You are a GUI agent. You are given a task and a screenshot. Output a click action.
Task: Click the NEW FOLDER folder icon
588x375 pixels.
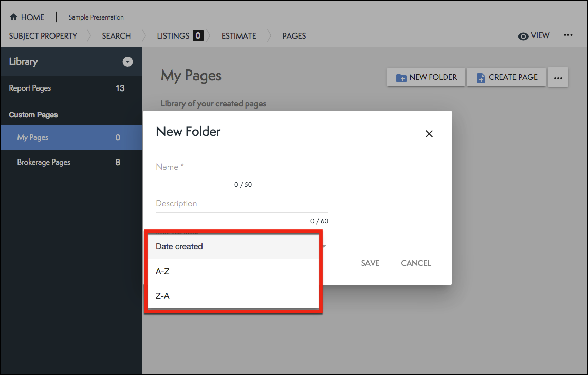tap(401, 78)
